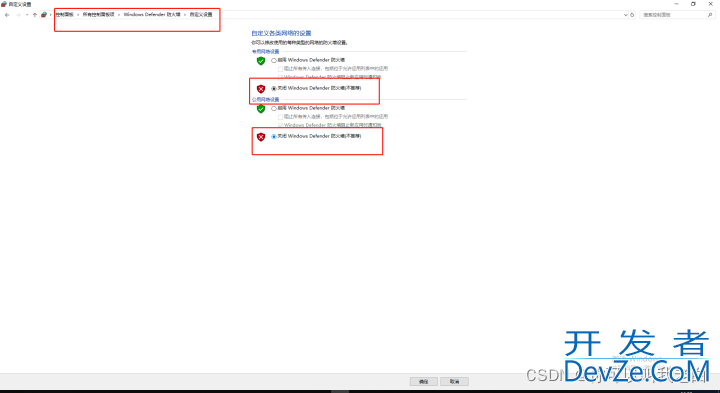This screenshot has height=393, width=720.
Task: Expand chevron after Windows Defender 防火墙 breadcrumb
Action: click(x=185, y=15)
